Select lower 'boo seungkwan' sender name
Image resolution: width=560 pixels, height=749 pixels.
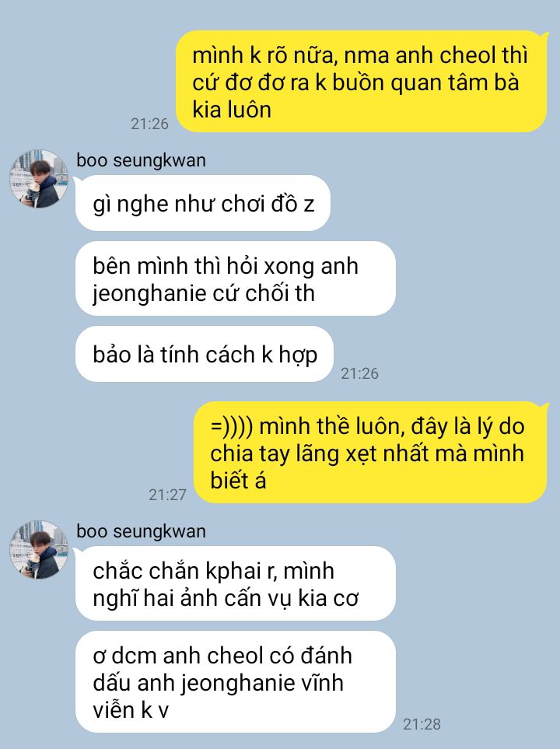[141, 530]
